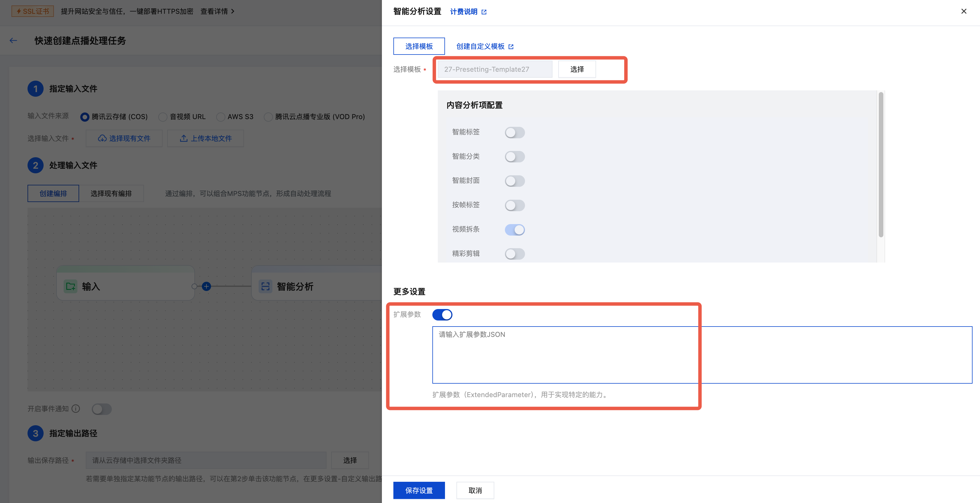This screenshot has width=980, height=503.
Task: Enable the 智能标签 toggle
Action: [514, 133]
